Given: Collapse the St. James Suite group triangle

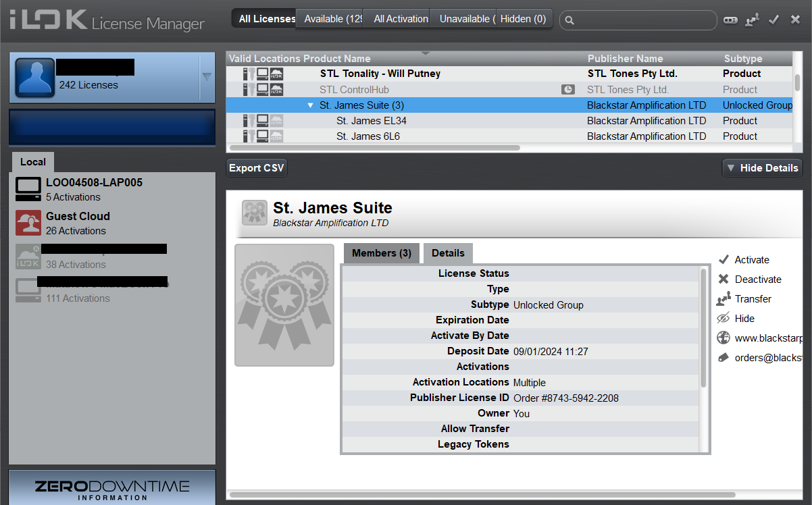Looking at the screenshot, I should [x=311, y=105].
